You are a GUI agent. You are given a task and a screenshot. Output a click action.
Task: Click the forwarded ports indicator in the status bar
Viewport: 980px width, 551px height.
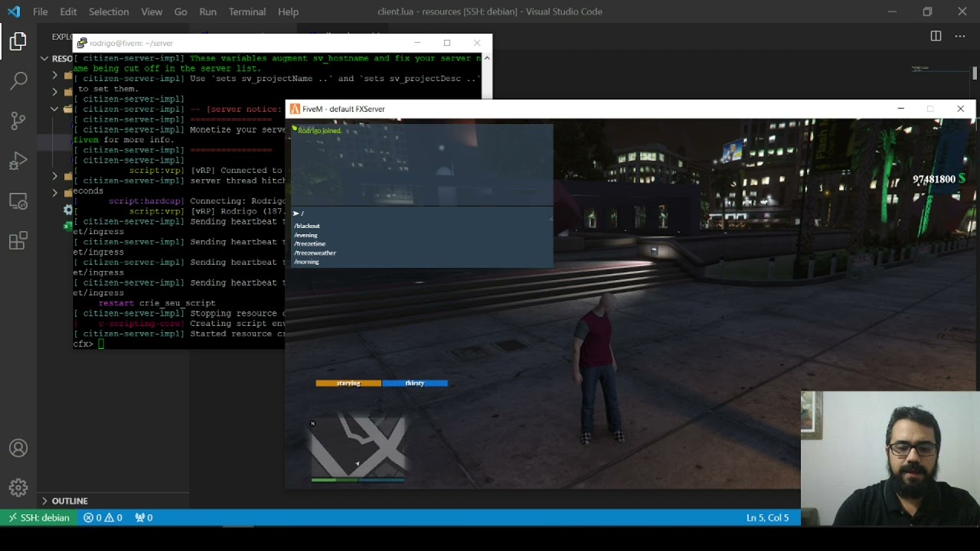tap(143, 518)
